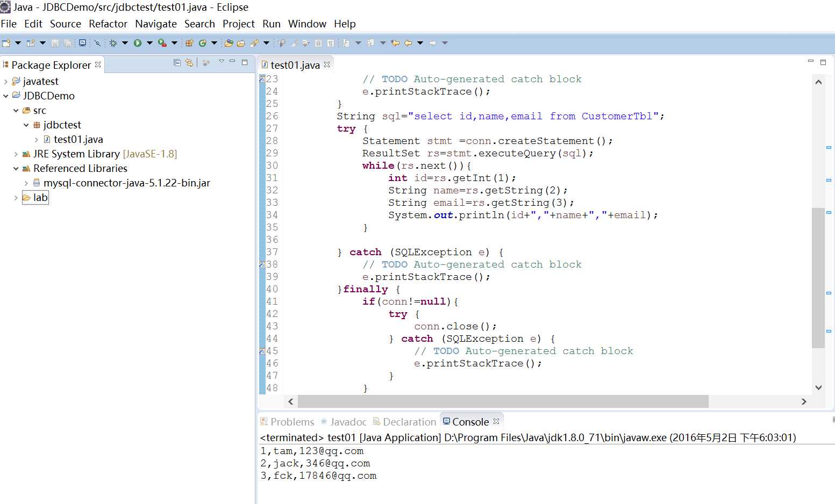
Task: Open Package Explorer view menu triangle
Action: [221, 62]
